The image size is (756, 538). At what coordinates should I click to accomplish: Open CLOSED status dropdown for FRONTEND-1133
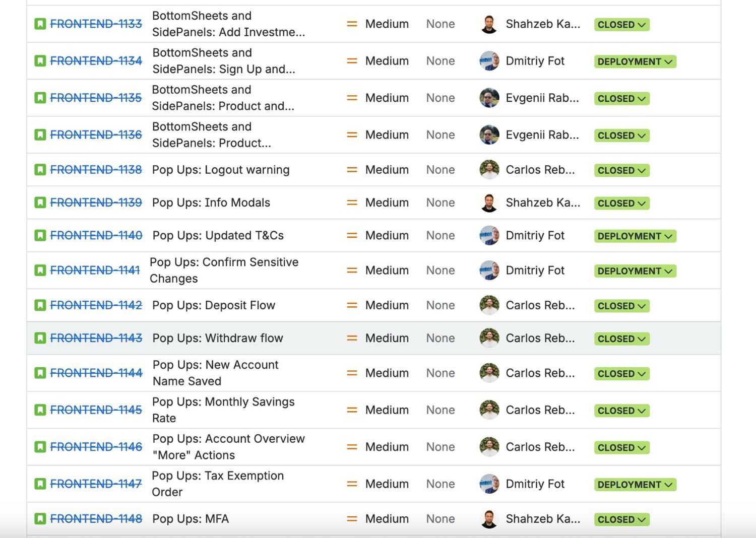pyautogui.click(x=621, y=25)
